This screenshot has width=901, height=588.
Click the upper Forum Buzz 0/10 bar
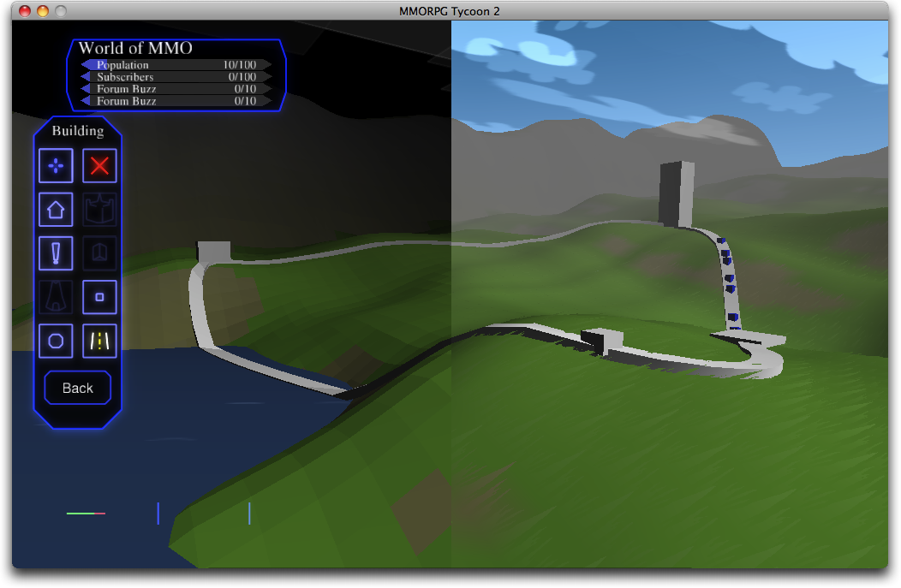pyautogui.click(x=176, y=89)
